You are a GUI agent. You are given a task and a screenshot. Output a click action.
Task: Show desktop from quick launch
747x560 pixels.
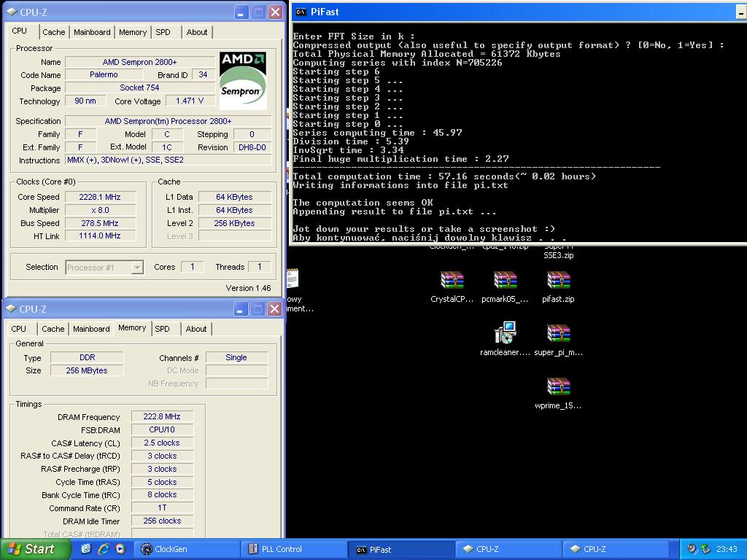86,549
